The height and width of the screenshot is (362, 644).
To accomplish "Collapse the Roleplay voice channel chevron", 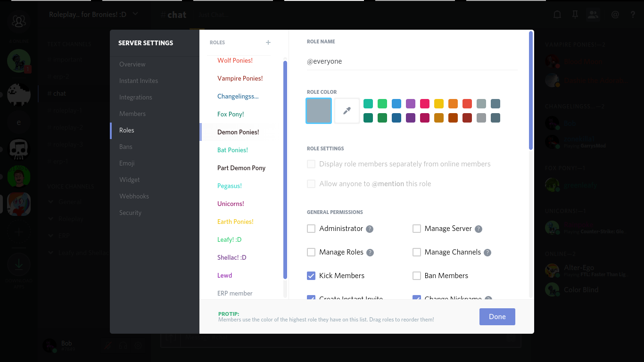I will click(x=51, y=219).
